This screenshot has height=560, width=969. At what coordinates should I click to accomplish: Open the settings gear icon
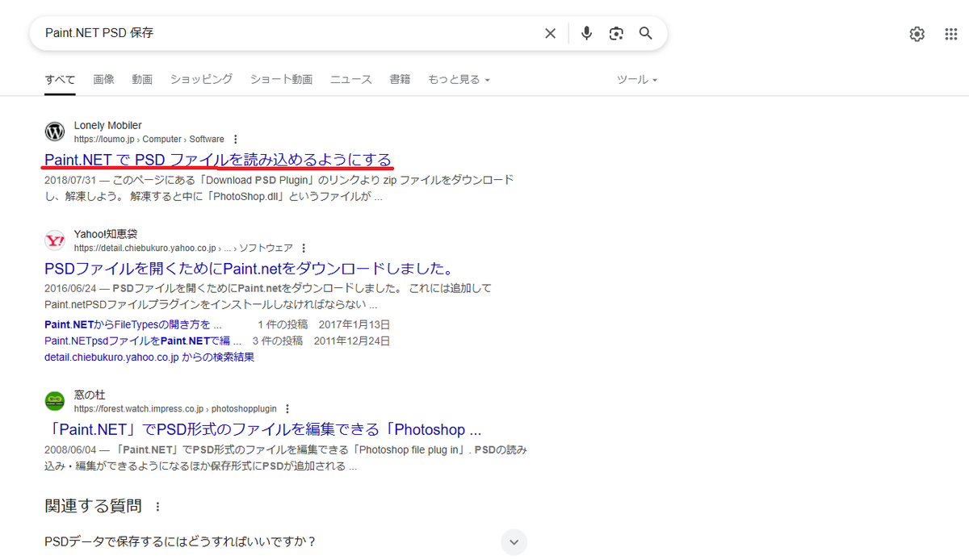917,34
